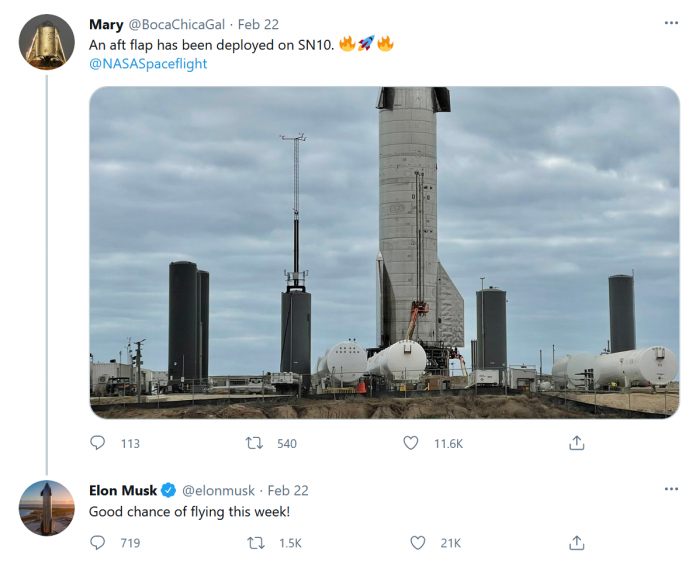Click Mary's profile avatar
This screenshot has width=700, height=562.
(46, 43)
